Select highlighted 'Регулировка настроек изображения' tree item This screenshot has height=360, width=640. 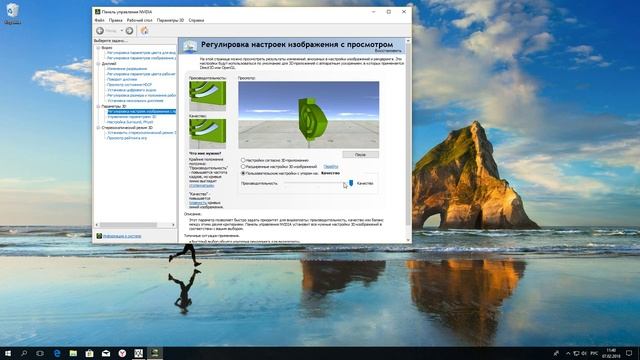pyautogui.click(x=141, y=111)
